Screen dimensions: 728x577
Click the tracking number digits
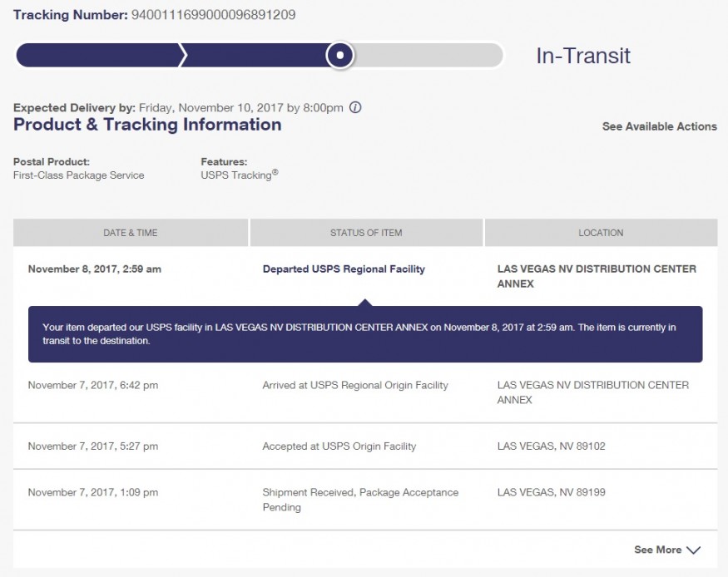[213, 15]
